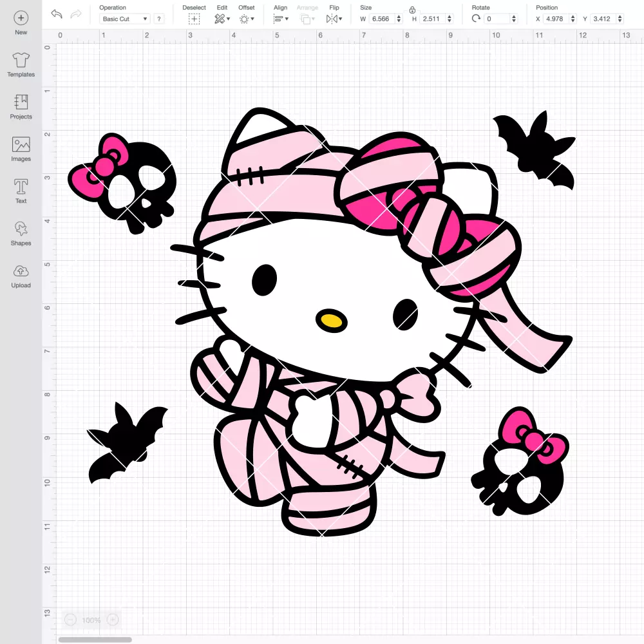
Task: Open the Templates panel
Action: [x=21, y=65]
